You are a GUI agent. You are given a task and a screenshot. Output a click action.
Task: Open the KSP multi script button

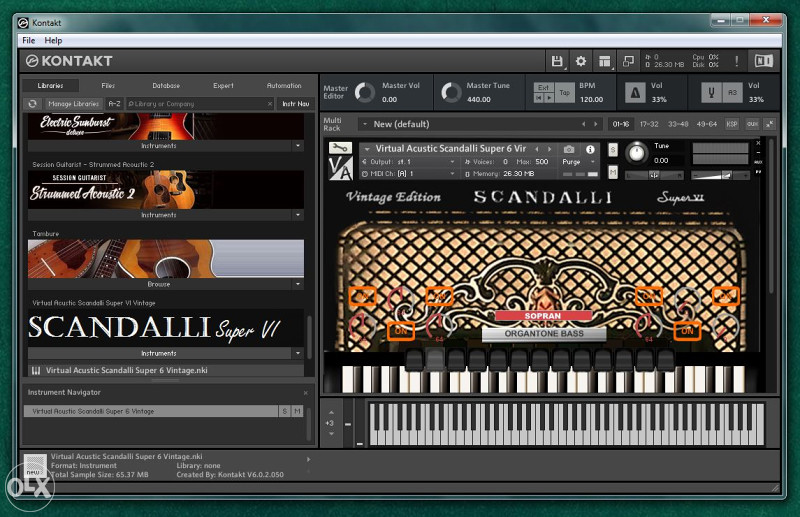(732, 124)
